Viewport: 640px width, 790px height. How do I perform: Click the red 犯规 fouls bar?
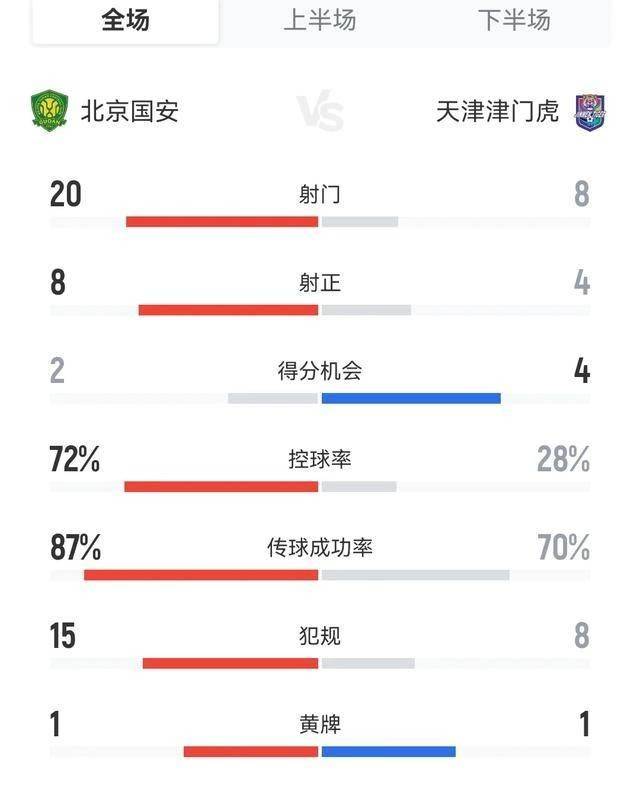pos(230,663)
